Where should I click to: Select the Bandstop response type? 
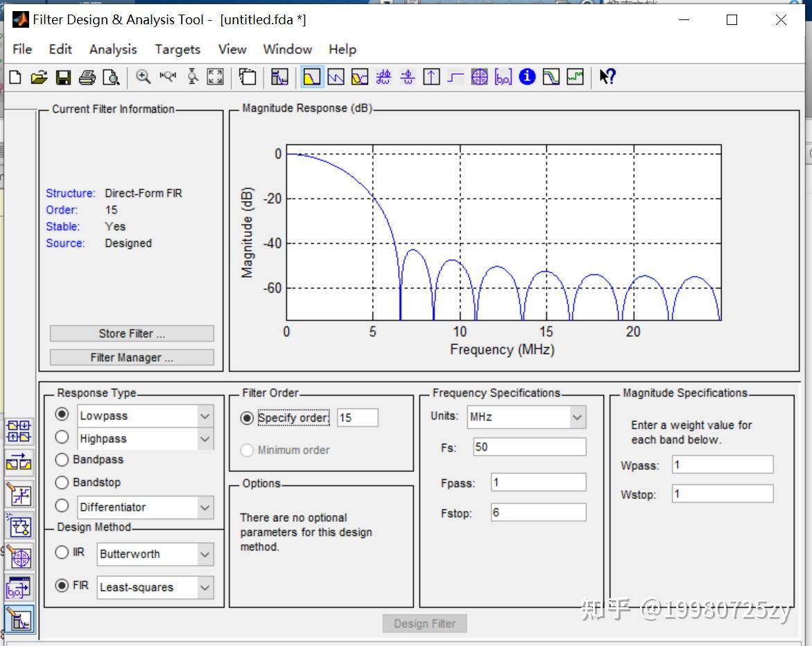point(62,482)
